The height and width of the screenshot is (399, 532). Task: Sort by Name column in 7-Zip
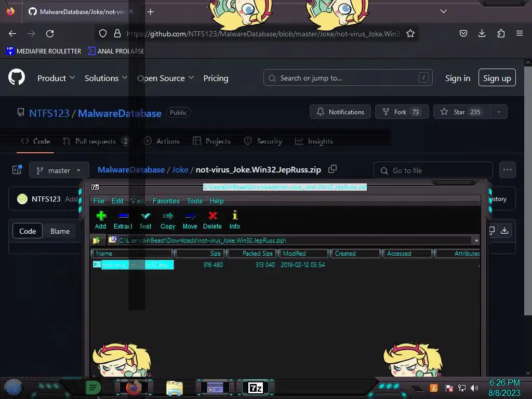pyautogui.click(x=132, y=254)
